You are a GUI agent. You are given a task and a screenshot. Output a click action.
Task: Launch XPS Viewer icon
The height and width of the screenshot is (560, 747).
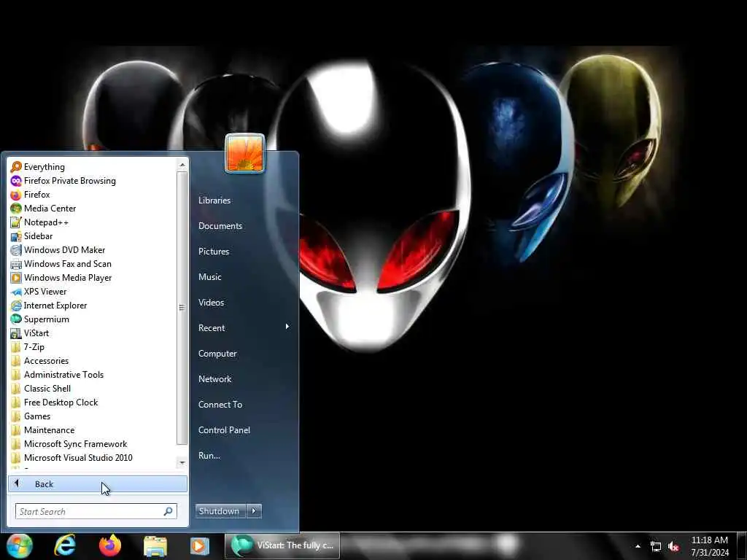click(x=16, y=292)
